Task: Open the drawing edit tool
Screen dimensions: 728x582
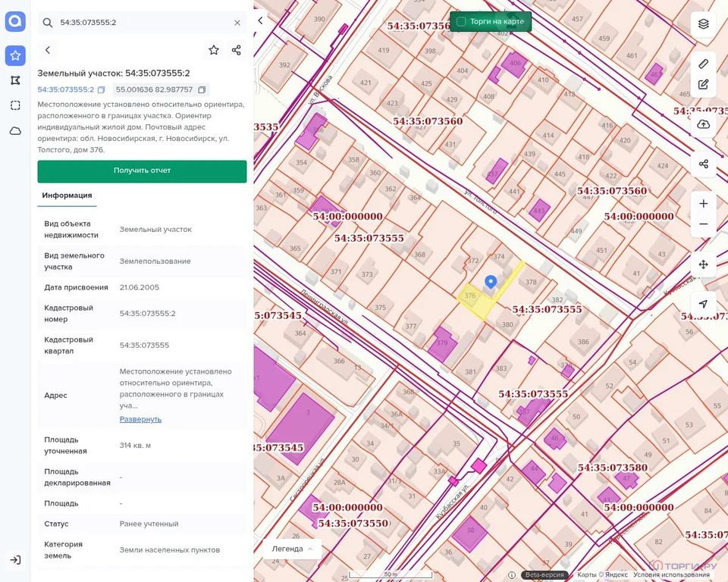Action: click(703, 84)
